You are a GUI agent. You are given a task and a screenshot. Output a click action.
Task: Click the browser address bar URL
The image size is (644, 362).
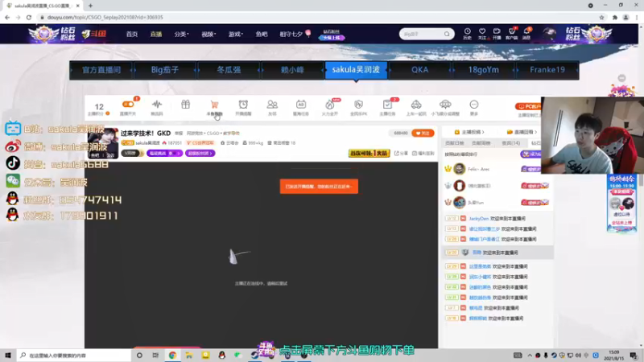coord(105,17)
